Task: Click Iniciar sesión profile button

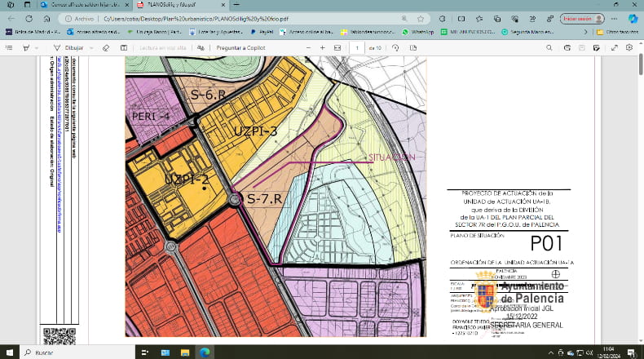Action: coord(582,19)
